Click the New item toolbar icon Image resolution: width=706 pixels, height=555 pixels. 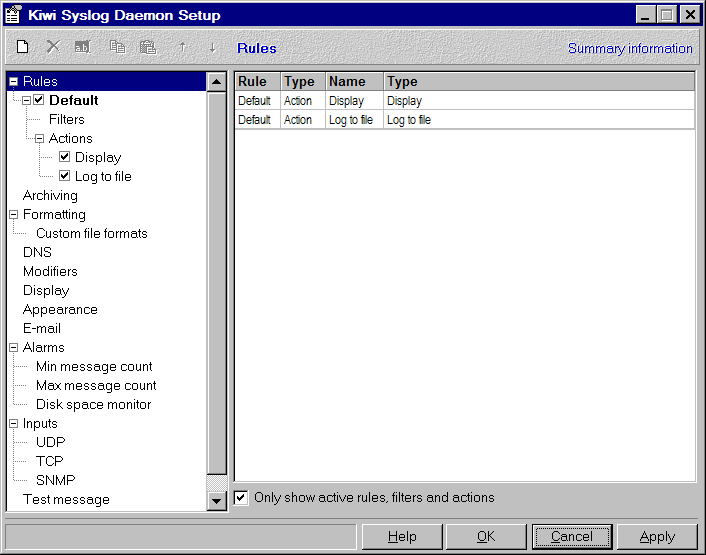[23, 47]
